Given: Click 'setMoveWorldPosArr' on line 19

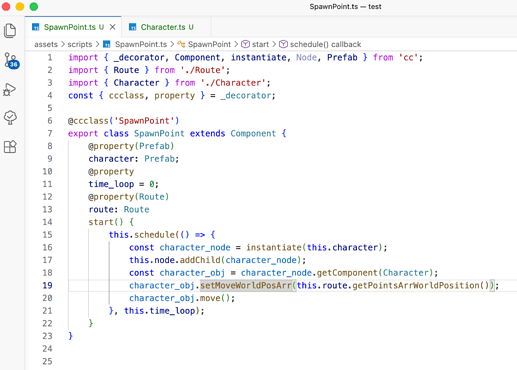Looking at the screenshot, I should click(246, 285).
